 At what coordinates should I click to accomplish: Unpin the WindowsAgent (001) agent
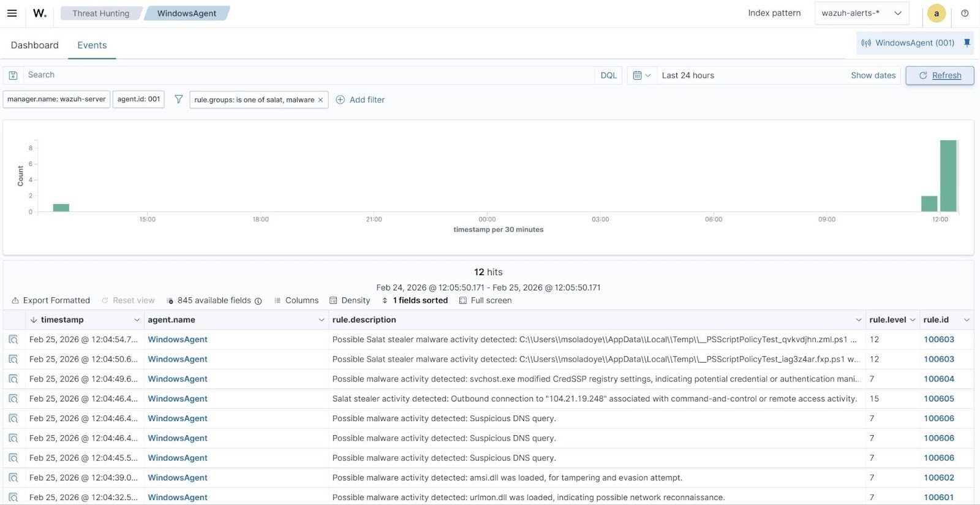(967, 43)
